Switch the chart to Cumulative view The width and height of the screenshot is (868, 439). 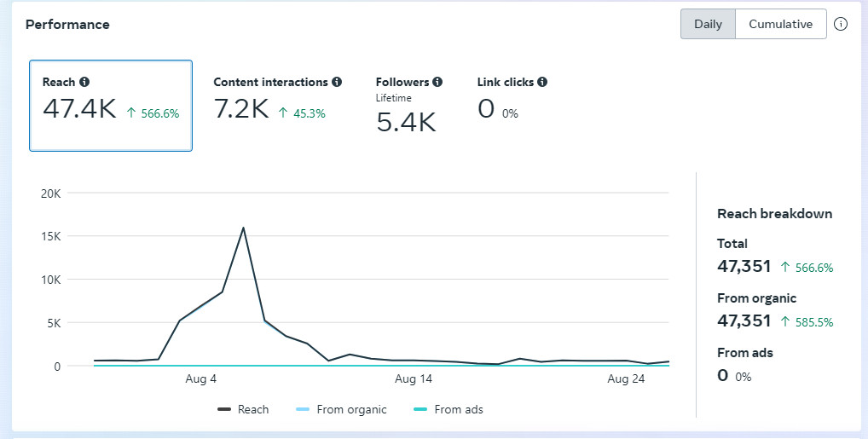click(x=780, y=24)
